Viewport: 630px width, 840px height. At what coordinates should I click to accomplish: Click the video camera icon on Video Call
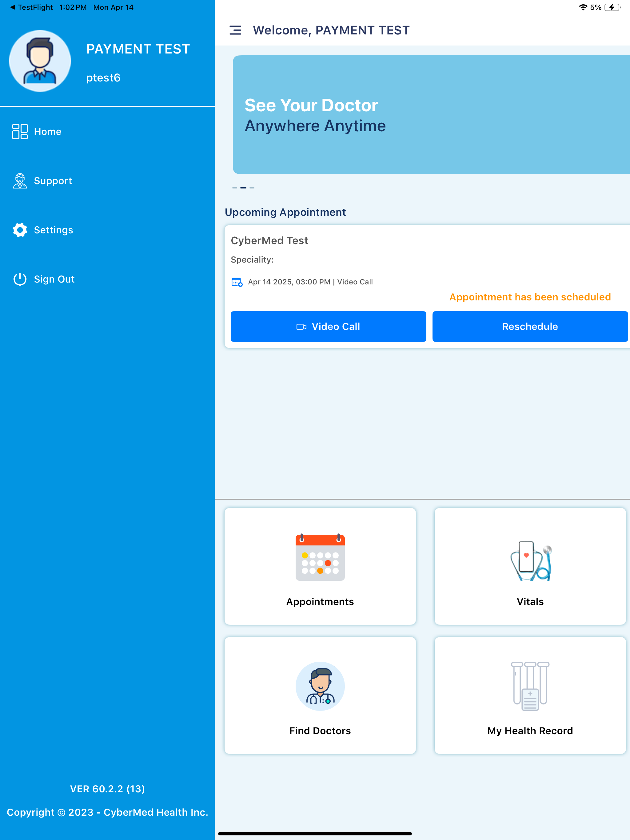pos(301,327)
